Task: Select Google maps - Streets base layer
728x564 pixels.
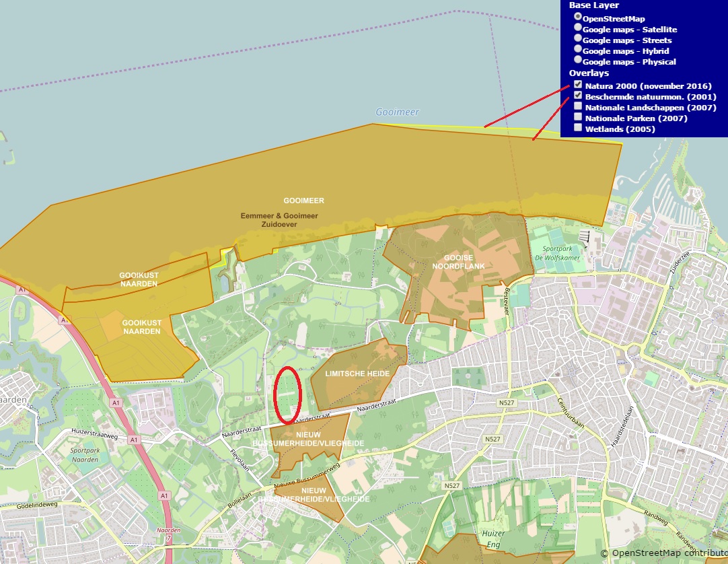Action: [577, 38]
